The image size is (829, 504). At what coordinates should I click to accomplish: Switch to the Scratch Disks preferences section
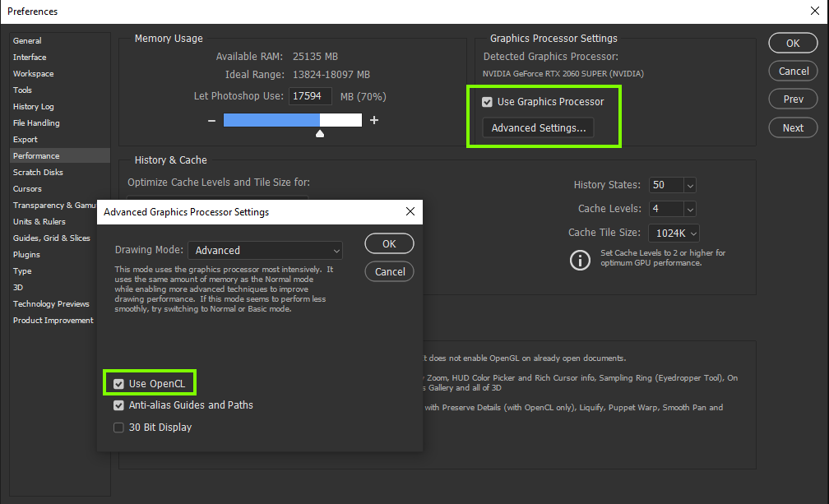(x=39, y=172)
